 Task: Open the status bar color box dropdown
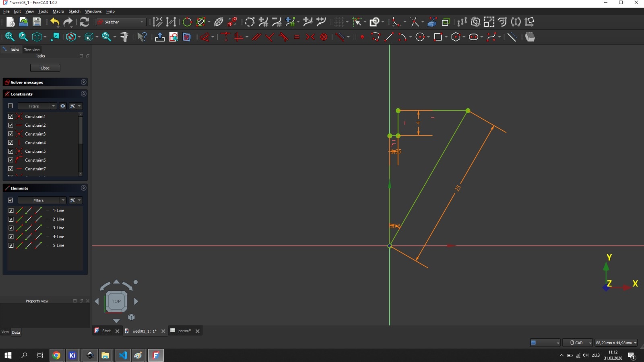tap(545, 343)
